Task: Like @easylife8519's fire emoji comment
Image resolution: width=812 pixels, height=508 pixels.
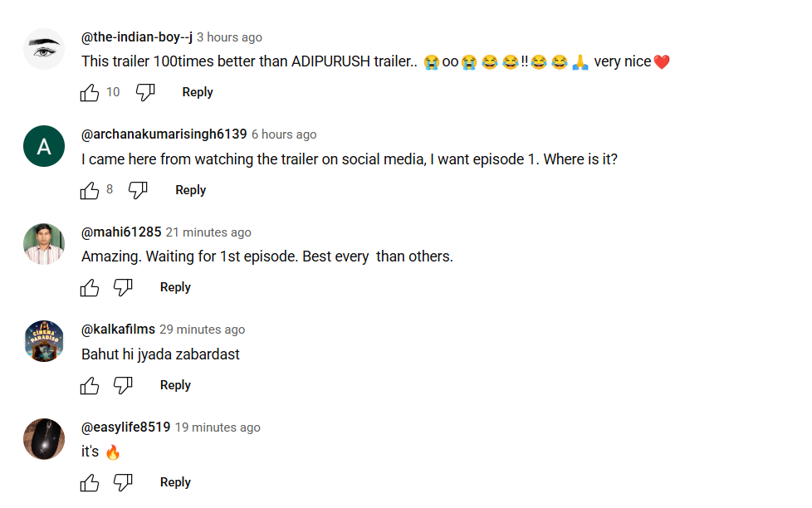Action: [x=89, y=483]
